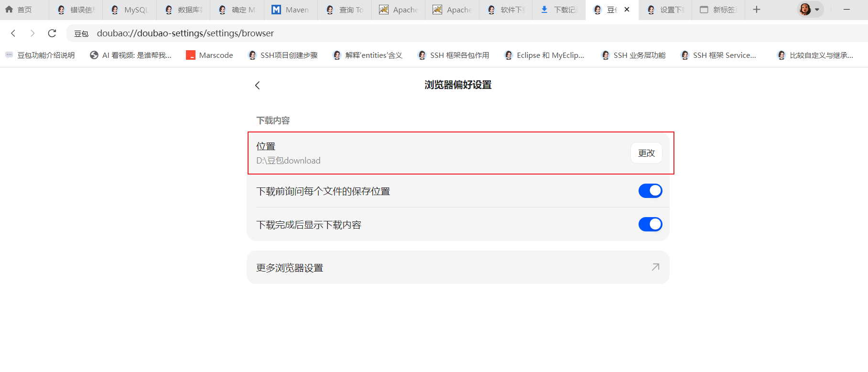
Task: Open the 豆包功能介绍说明 bookmark
Action: click(x=40, y=55)
